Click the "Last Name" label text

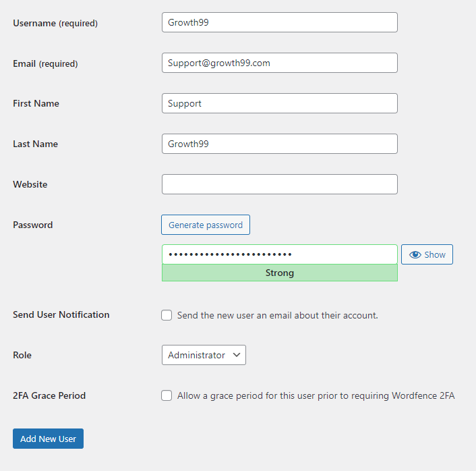coord(35,144)
